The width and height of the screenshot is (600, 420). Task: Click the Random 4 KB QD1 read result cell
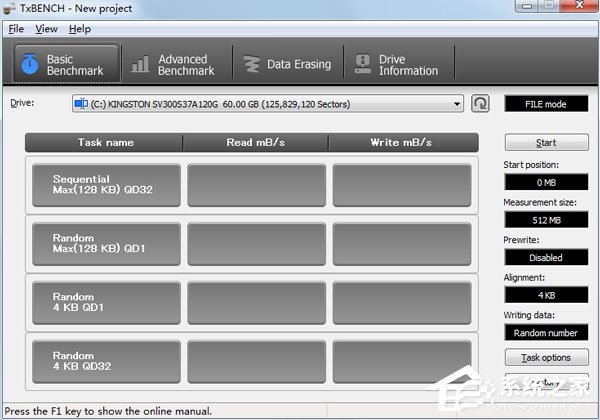click(x=256, y=303)
